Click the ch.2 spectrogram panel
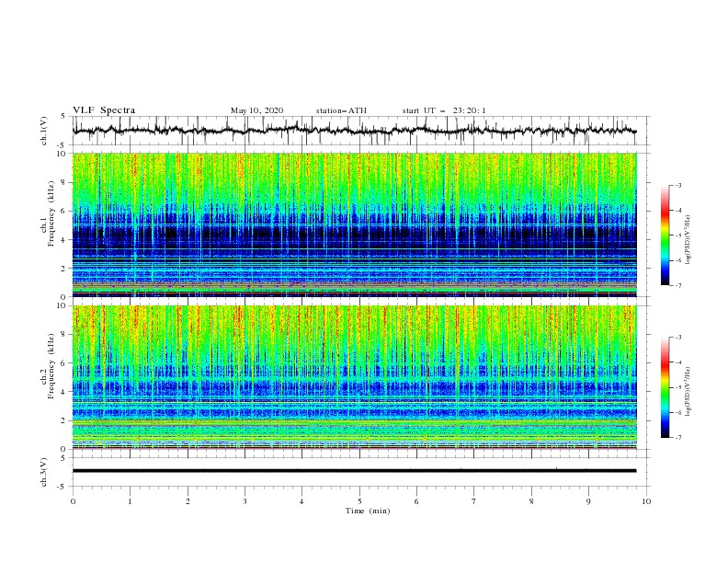The height and width of the screenshot is (563, 728). click(354, 377)
